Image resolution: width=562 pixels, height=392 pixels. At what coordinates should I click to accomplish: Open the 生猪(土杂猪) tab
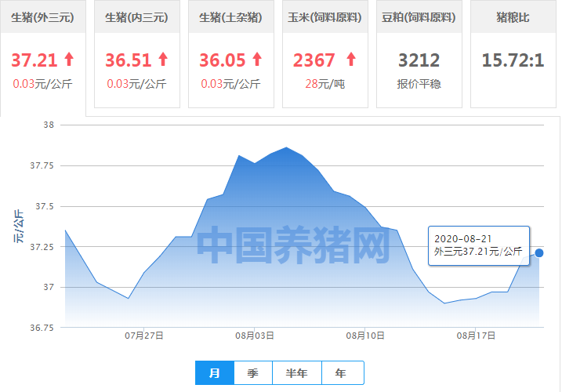(230, 17)
